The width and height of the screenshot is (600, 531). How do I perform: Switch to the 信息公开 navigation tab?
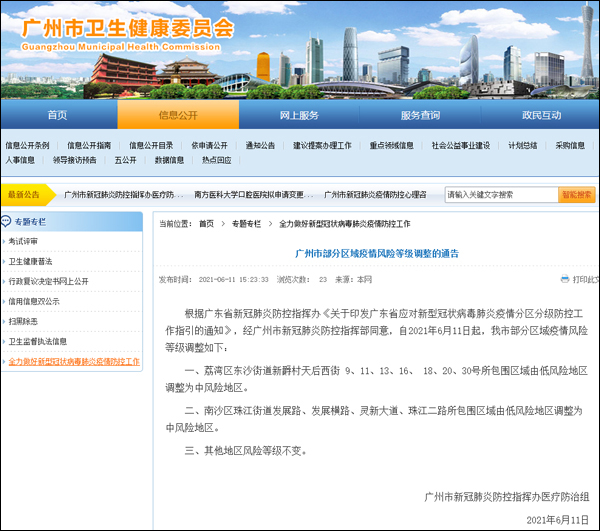coord(178,115)
